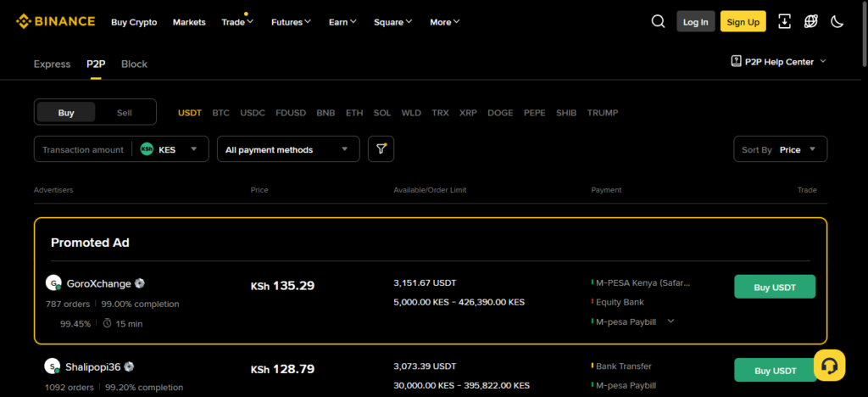Open the KES currency dropdown
This screenshot has width=868, height=397.
click(170, 149)
